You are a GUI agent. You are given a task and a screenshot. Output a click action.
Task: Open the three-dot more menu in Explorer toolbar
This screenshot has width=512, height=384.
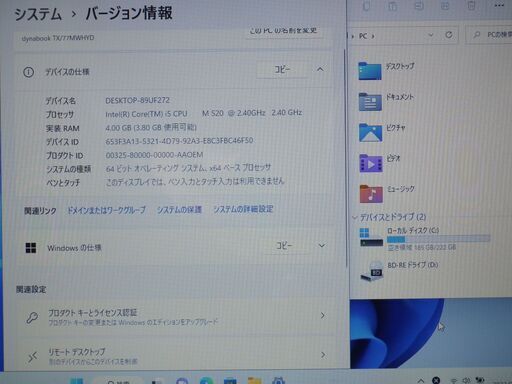point(499,6)
